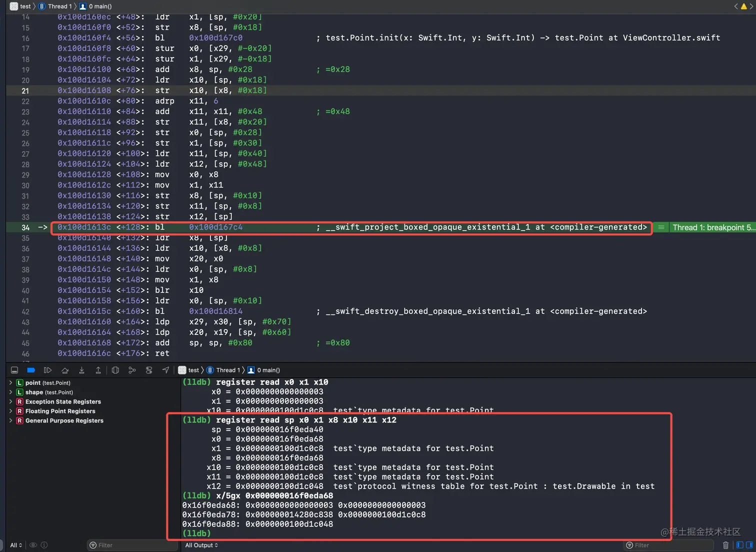Expand Exception State Registers
Screen dimensions: 756x552
tap(10, 401)
